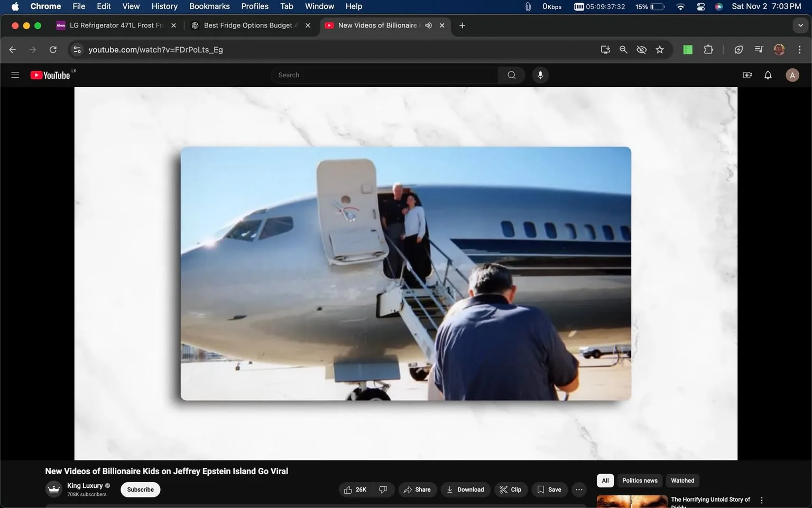Toggle the dislike thumbs down button

coord(383,489)
